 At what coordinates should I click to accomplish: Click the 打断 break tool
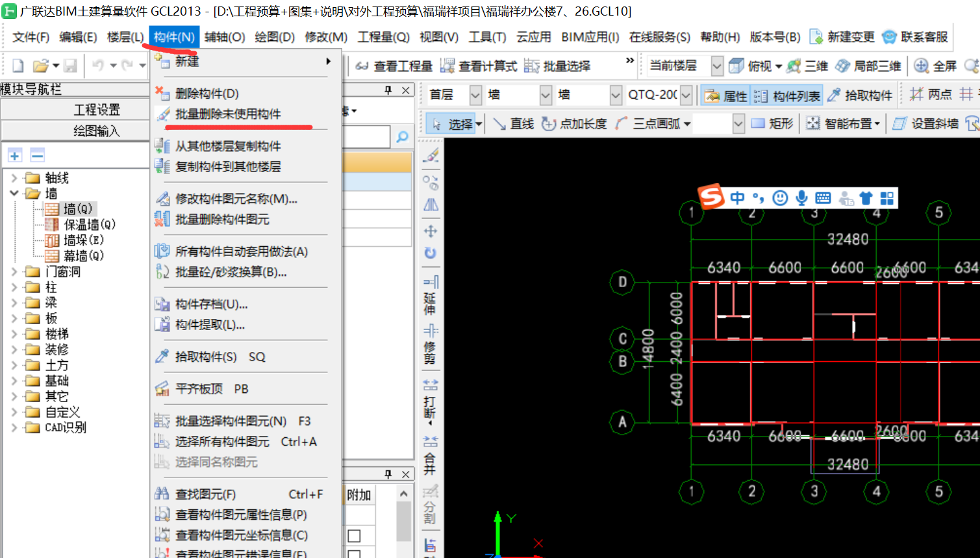click(430, 401)
